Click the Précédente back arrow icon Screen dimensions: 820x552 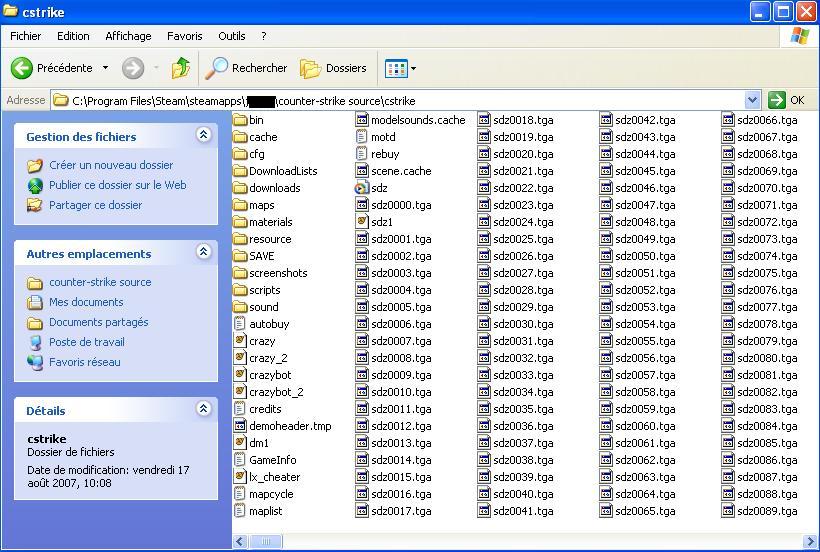22,68
